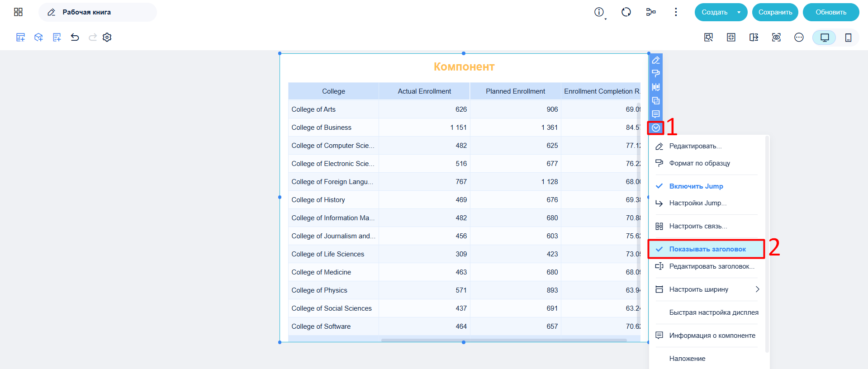Screen dimensions: 868x369
Task: Click the undo arrow icon
Action: tap(75, 38)
